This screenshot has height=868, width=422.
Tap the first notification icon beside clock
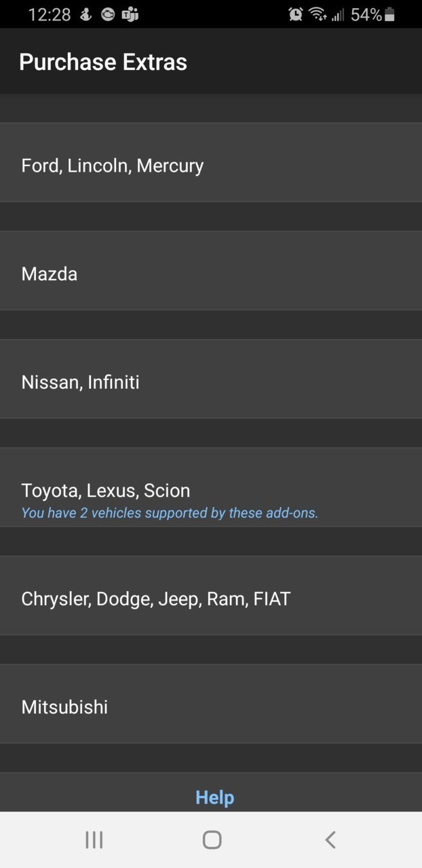click(86, 14)
